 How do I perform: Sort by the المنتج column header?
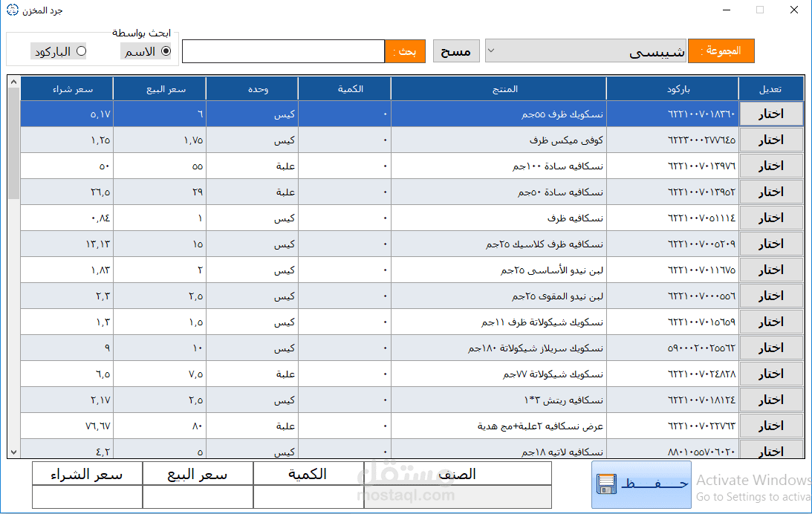click(498, 89)
